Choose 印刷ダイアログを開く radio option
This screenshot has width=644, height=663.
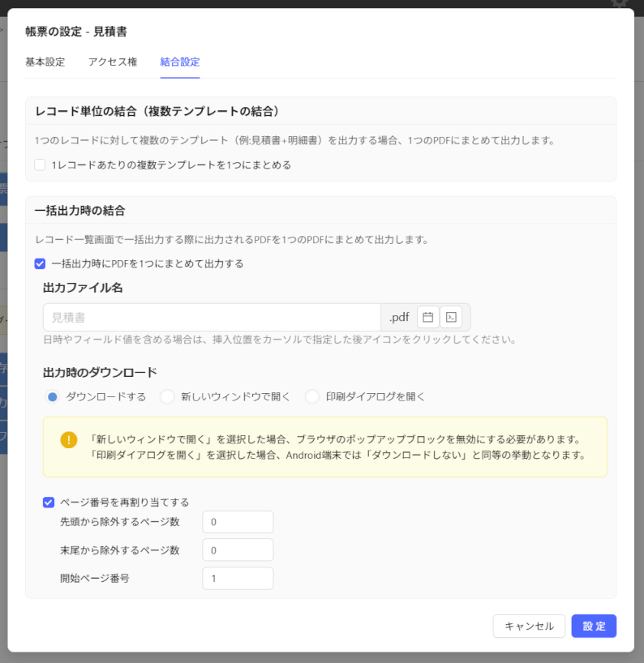(311, 397)
